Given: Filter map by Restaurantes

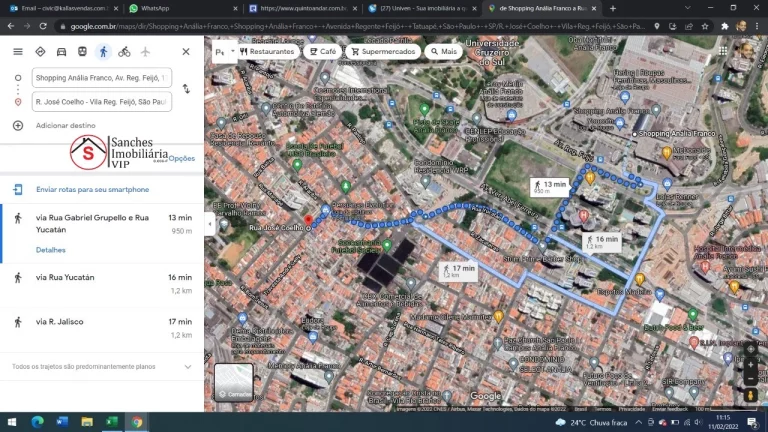Looking at the screenshot, I should coord(267,51).
